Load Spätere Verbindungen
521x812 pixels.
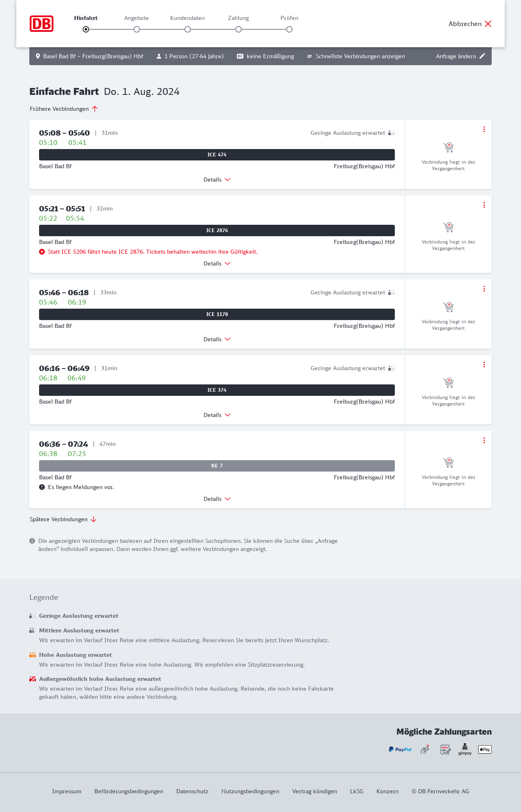click(x=63, y=519)
